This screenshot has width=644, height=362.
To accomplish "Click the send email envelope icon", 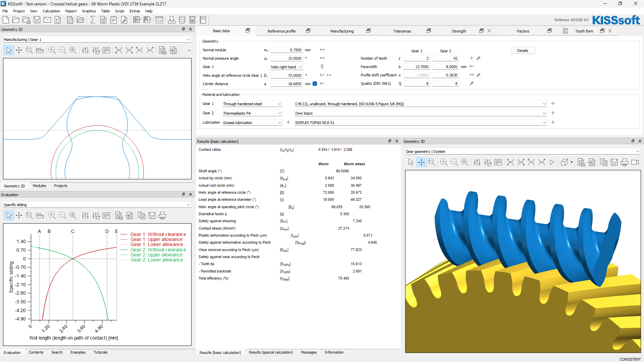I will 47,20.
